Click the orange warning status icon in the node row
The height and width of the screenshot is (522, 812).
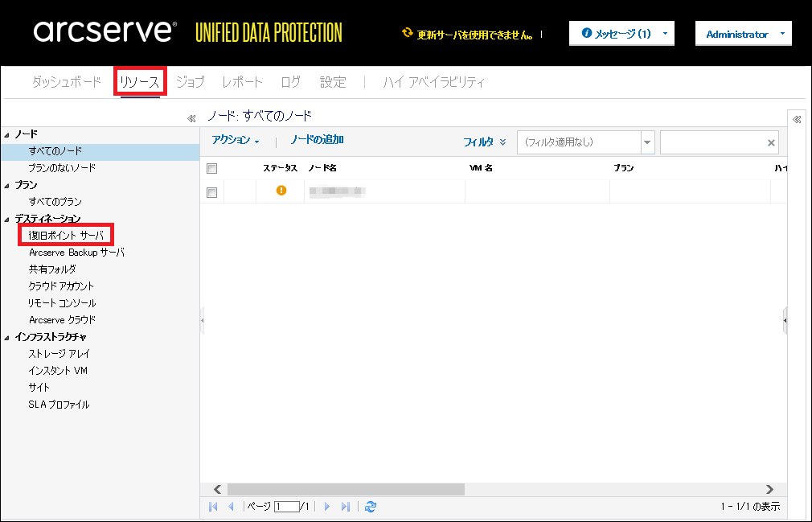click(x=281, y=191)
